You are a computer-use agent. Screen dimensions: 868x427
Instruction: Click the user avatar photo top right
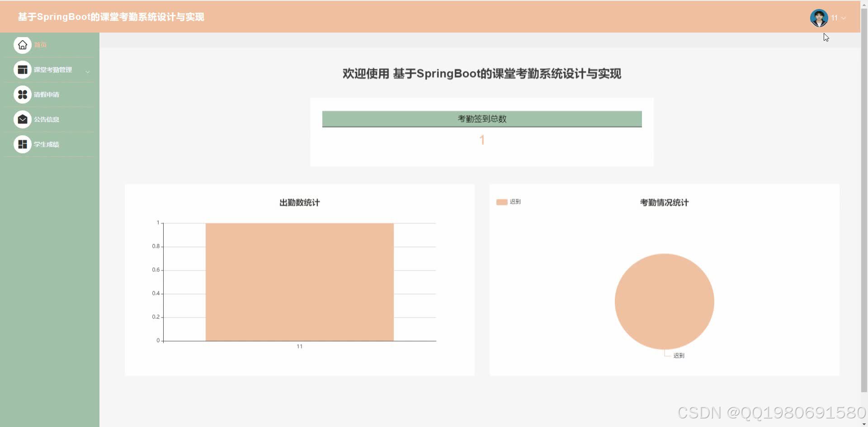(819, 18)
